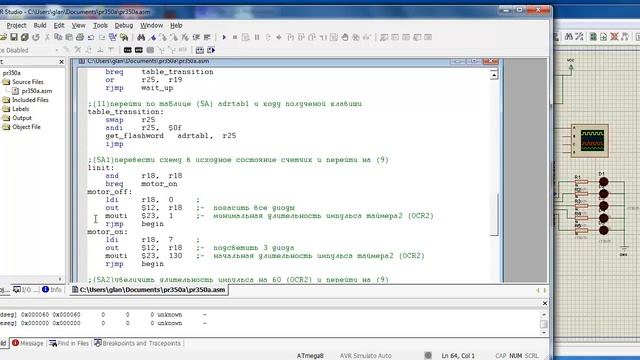Click the Cut scissors toolbar icon
640x360 pixels.
pyautogui.click(x=47, y=37)
